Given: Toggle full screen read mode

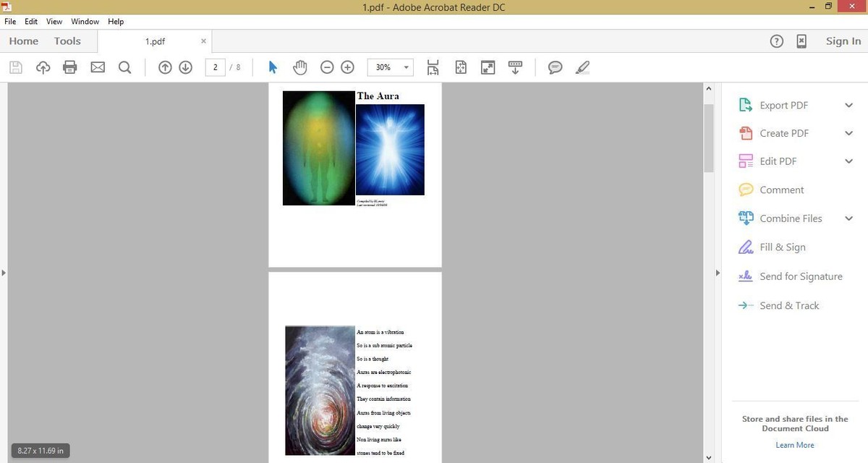Looking at the screenshot, I should (488, 67).
